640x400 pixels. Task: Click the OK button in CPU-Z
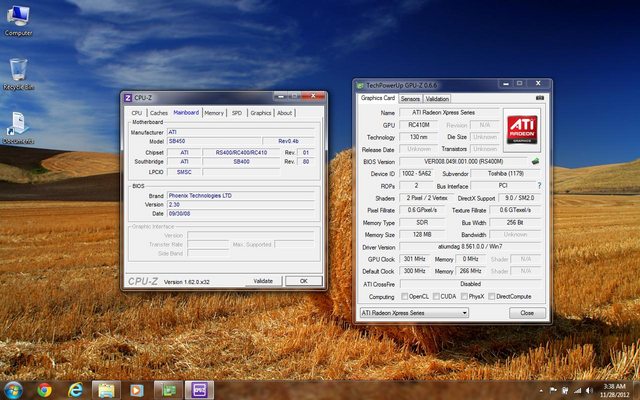[x=304, y=281]
